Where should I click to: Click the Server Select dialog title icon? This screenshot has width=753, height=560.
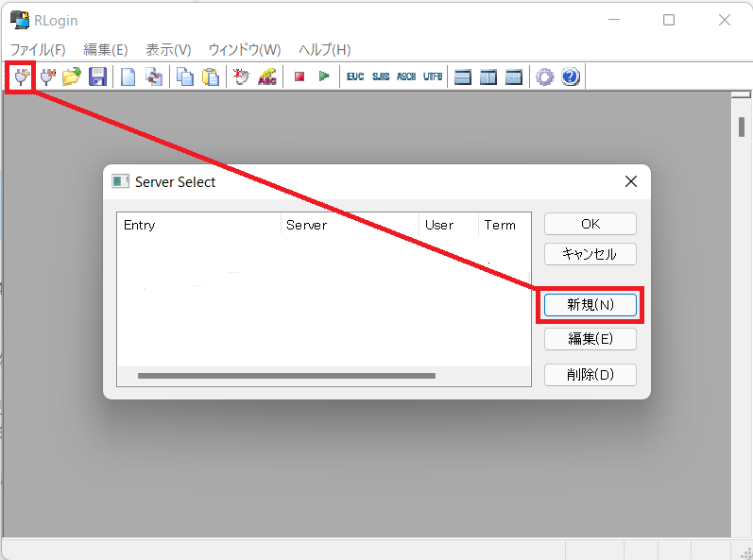(x=121, y=181)
